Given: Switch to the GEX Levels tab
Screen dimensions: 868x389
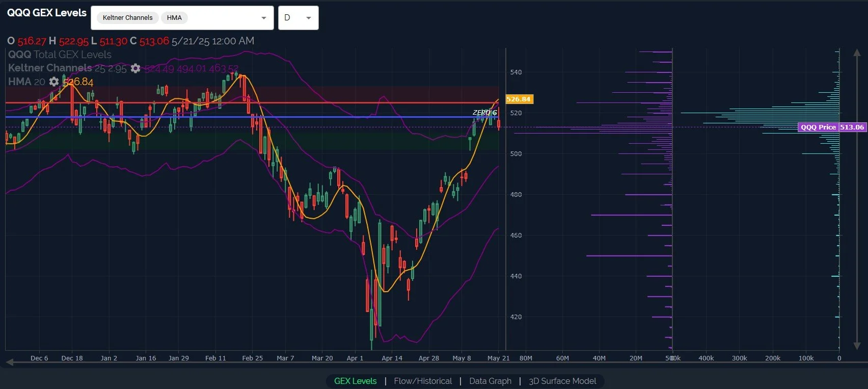Looking at the screenshot, I should [x=355, y=381].
